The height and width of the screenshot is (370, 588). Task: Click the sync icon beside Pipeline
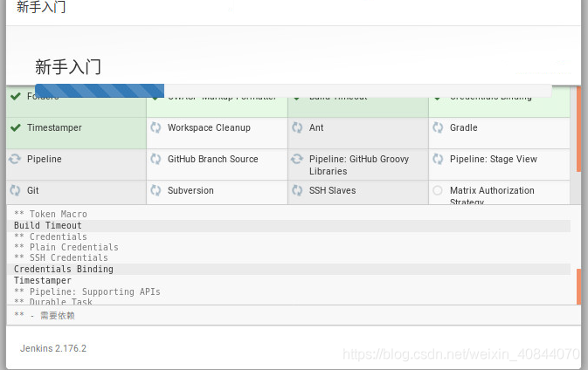click(x=15, y=159)
